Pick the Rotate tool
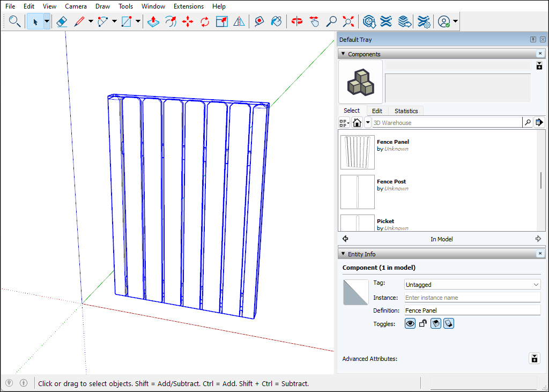 click(x=205, y=22)
